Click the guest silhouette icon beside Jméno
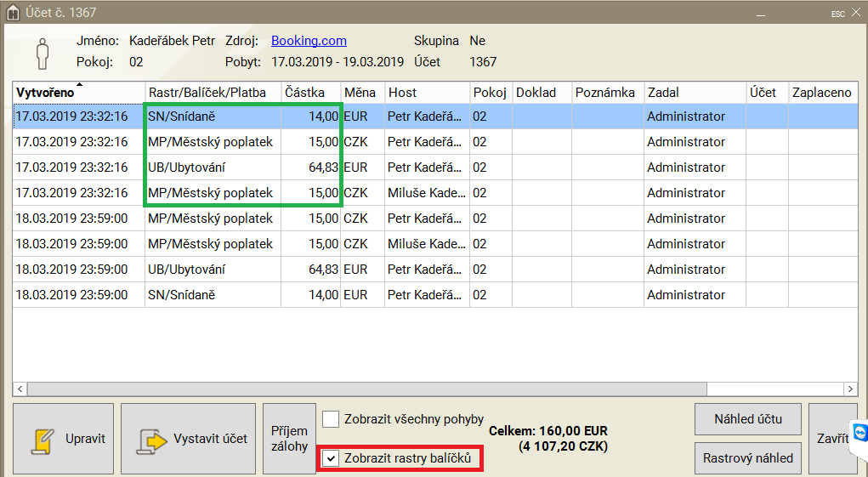The image size is (868, 477). click(x=43, y=52)
